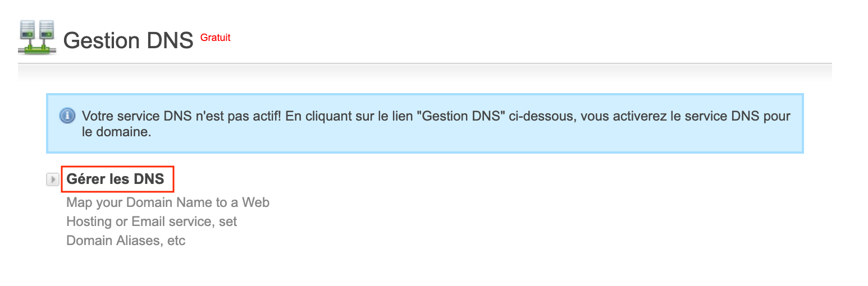The image size is (868, 286).
Task: Click the words "le domaine." in the notice
Action: [117, 133]
